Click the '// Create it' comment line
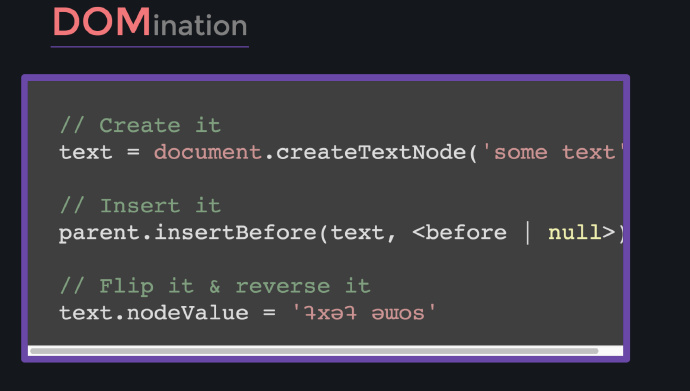Image resolution: width=690 pixels, height=391 pixels. coord(140,126)
